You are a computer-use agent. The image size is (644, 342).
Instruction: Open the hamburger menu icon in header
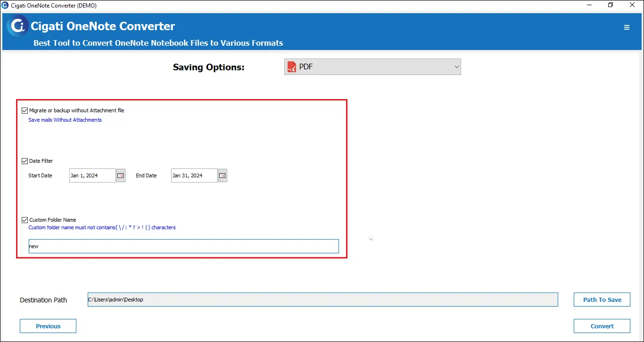click(627, 27)
